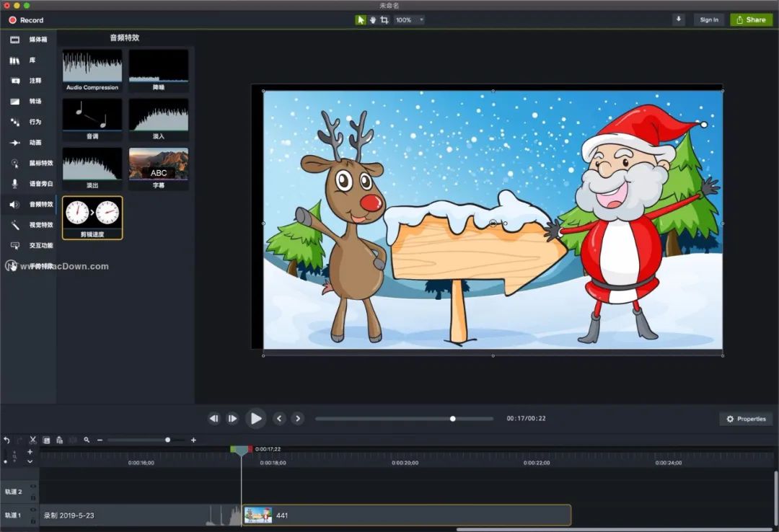The image size is (779, 532).
Task: Select the 淡入 fade in effect
Action: pyautogui.click(x=159, y=119)
